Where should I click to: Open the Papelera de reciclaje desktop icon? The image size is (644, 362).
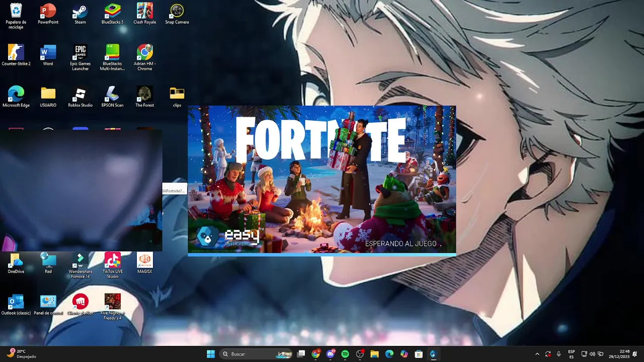[16, 16]
